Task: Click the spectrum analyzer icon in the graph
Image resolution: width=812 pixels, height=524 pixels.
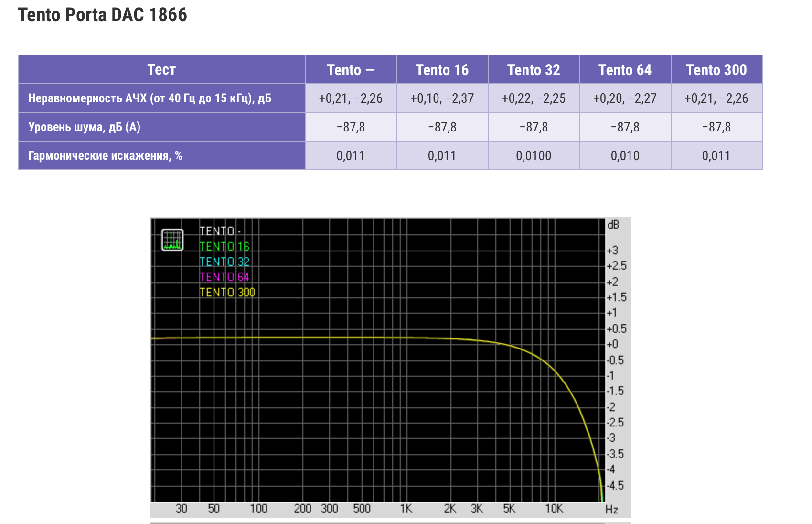Action: [172, 240]
